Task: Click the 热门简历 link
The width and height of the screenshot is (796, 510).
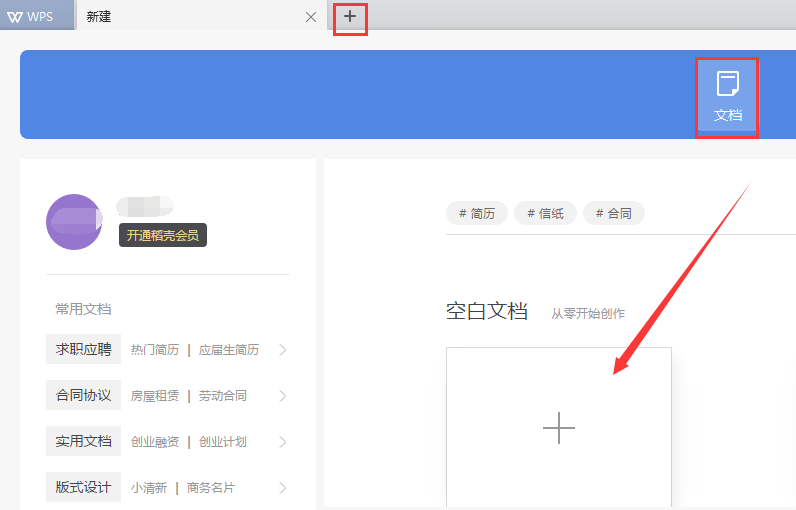Action: pyautogui.click(x=155, y=350)
